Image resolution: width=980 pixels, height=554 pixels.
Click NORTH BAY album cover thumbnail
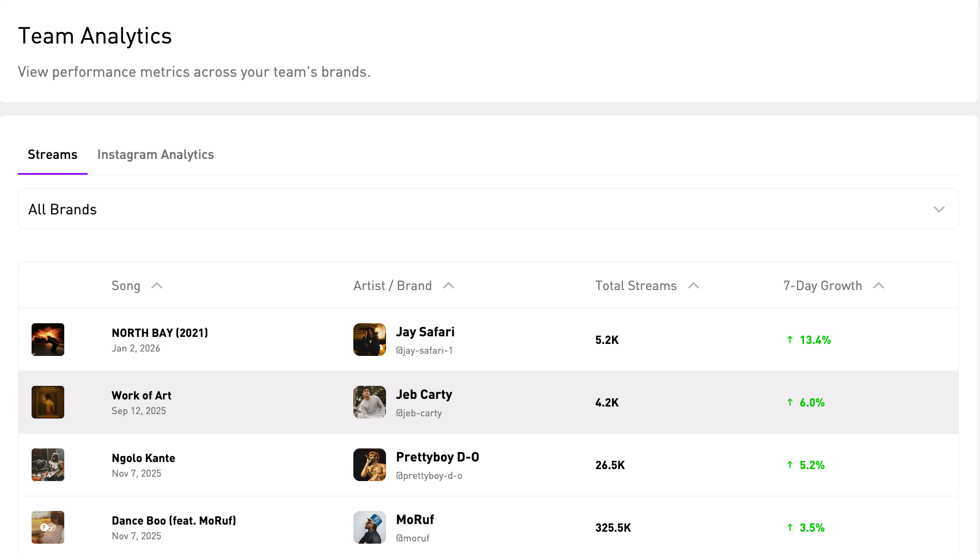coord(48,340)
